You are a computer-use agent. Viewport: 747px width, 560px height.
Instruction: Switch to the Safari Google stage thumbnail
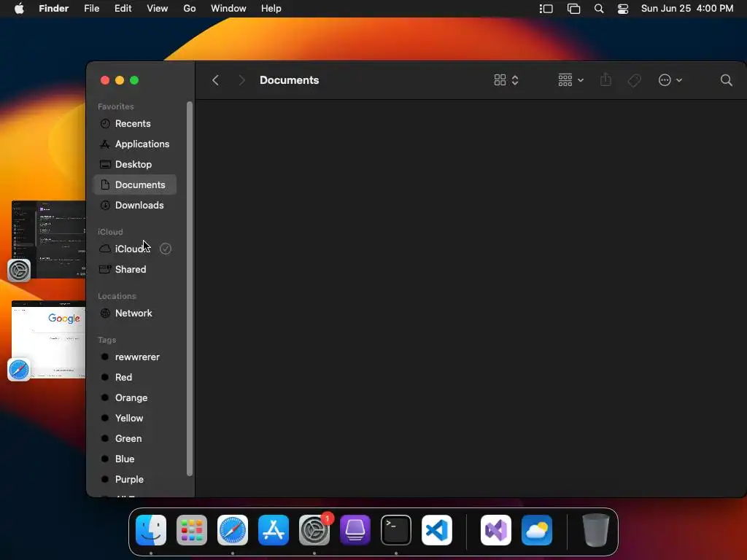pos(48,340)
